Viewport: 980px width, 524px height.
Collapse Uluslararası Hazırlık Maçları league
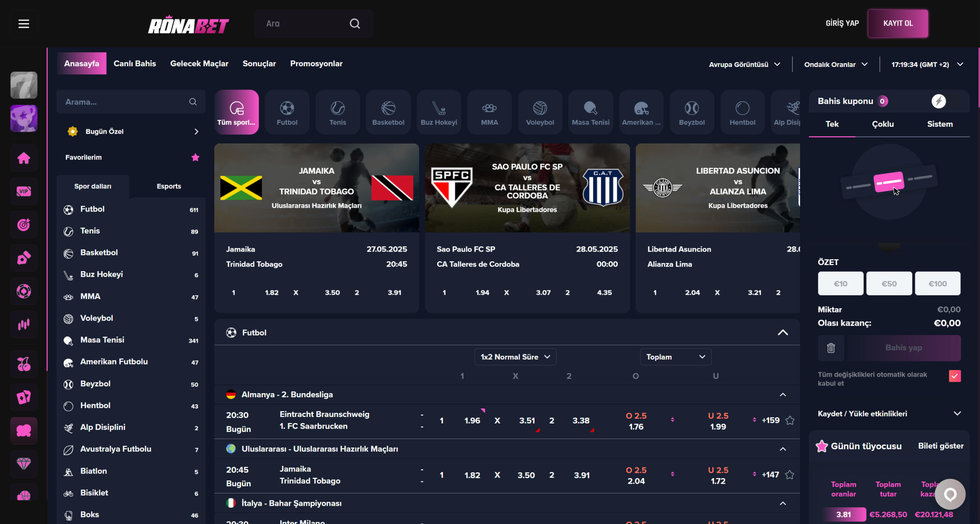coord(782,449)
